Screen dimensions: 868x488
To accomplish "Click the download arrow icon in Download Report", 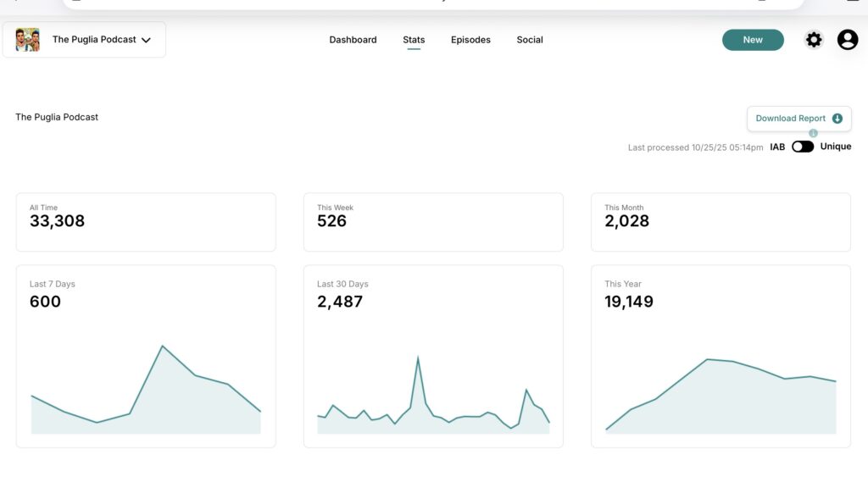I will click(837, 119).
